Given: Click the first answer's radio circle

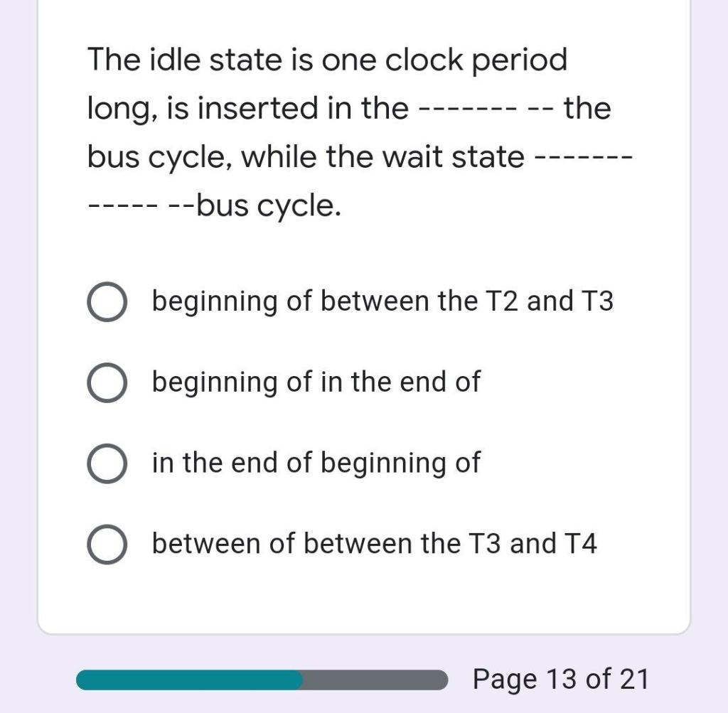Looking at the screenshot, I should 107,301.
